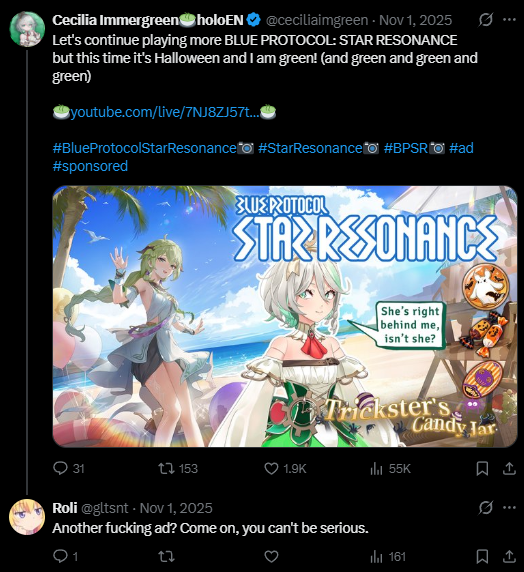This screenshot has height=572, width=524.
Task: Like Roli's reply
Action: tap(271, 556)
